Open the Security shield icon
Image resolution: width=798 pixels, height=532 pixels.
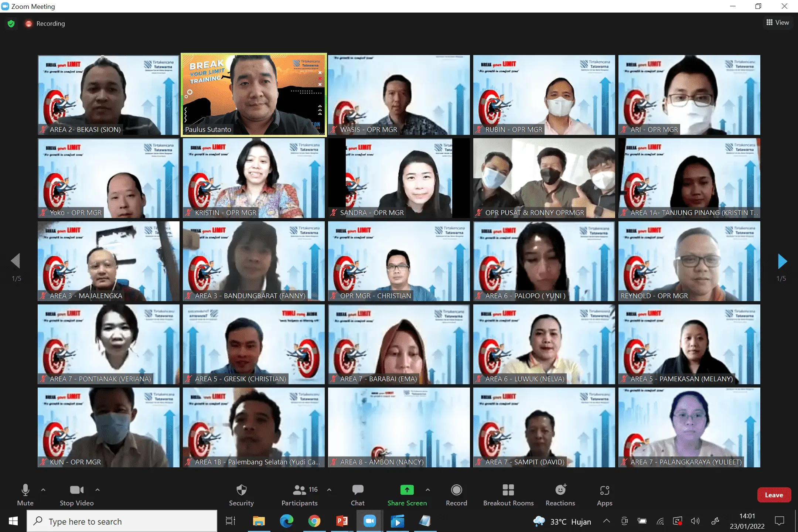pos(241,490)
